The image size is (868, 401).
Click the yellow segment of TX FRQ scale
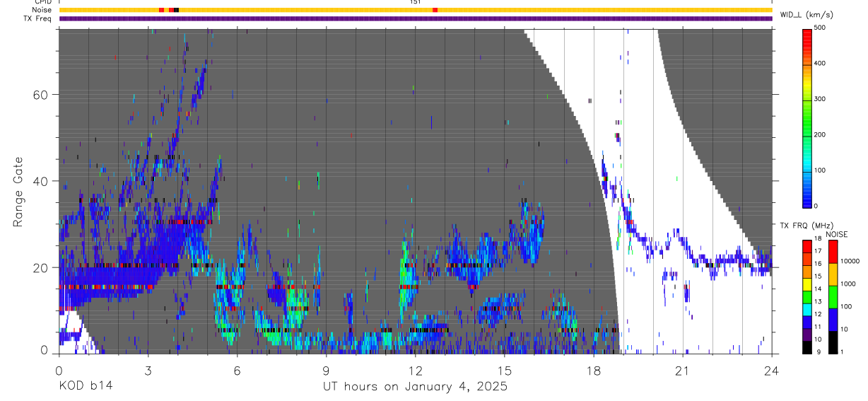click(x=807, y=284)
